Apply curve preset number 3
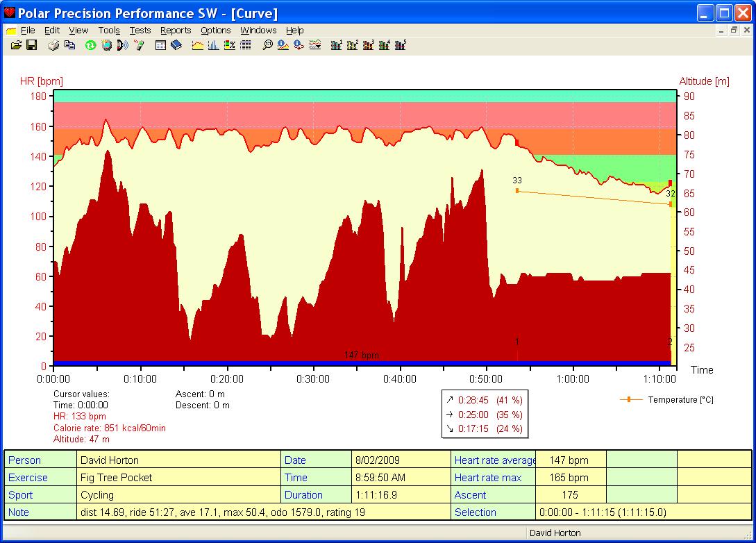Screen dimensions: 756x543 tap(369, 44)
